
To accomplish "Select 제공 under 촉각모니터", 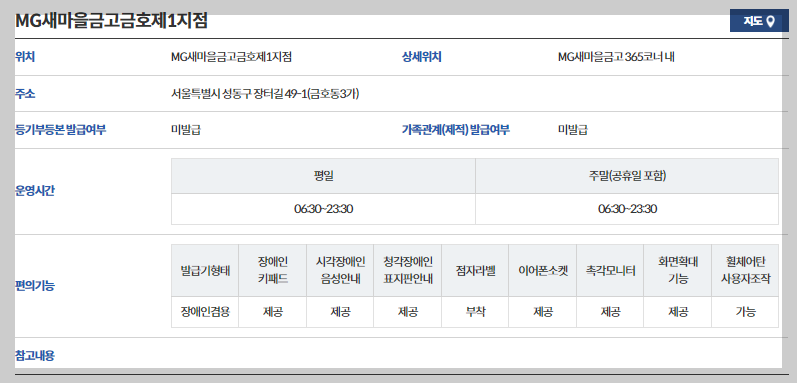I will (x=610, y=312).
